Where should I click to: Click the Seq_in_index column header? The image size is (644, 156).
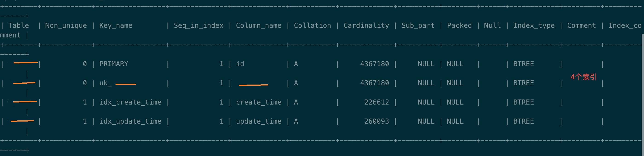198,26
